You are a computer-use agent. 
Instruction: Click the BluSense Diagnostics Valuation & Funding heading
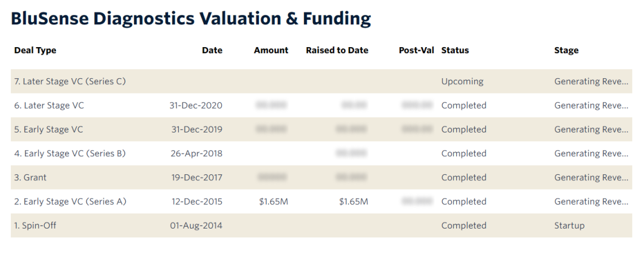coord(191,19)
